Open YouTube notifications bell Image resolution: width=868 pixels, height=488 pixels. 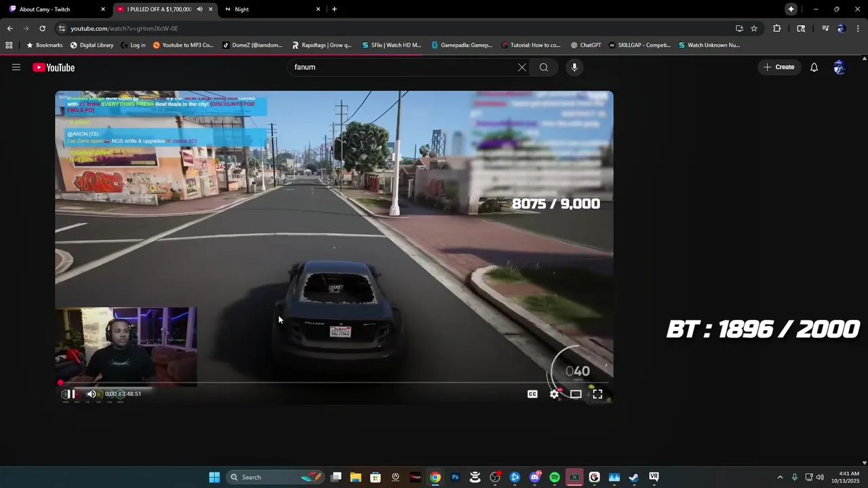pos(814,67)
